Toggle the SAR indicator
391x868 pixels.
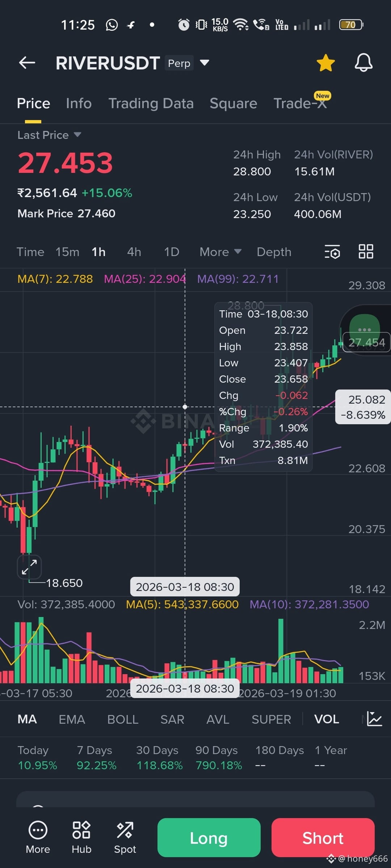pyautogui.click(x=172, y=719)
